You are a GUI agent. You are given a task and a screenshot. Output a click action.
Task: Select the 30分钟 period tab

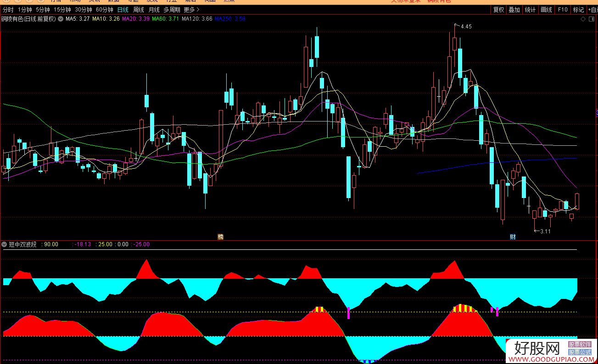[x=84, y=10]
